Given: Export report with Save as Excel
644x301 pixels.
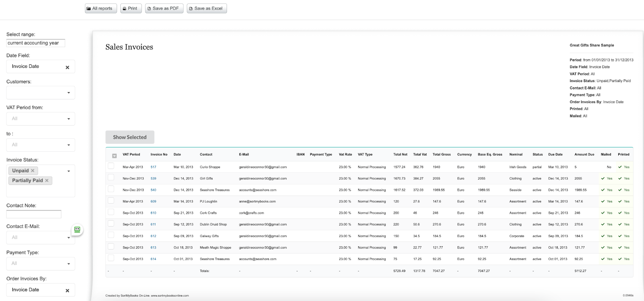Looking at the screenshot, I should coord(207,8).
